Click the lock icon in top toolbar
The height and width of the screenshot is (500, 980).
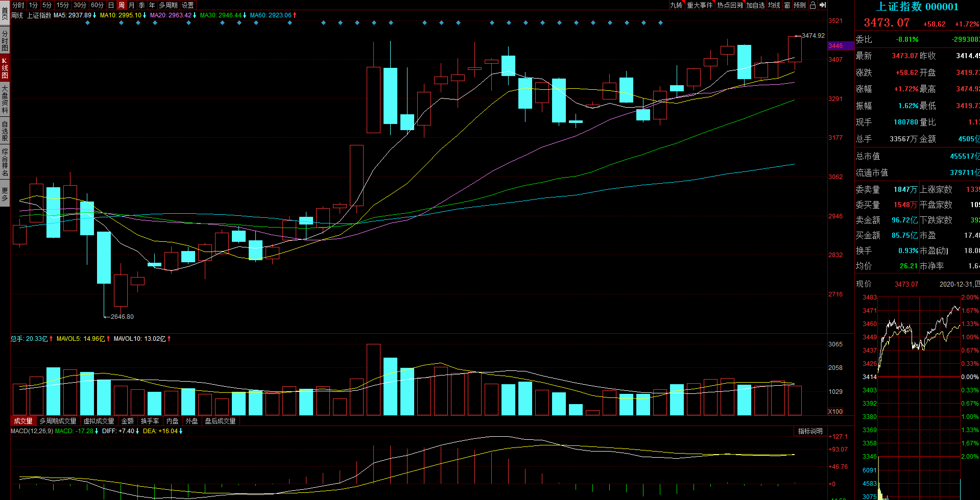pos(812,5)
